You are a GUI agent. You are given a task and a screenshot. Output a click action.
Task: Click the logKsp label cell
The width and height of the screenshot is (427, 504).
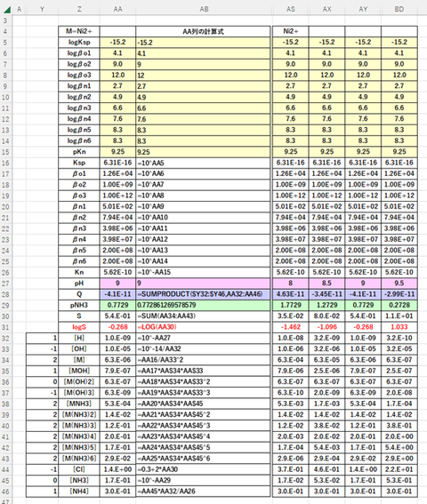tap(79, 43)
